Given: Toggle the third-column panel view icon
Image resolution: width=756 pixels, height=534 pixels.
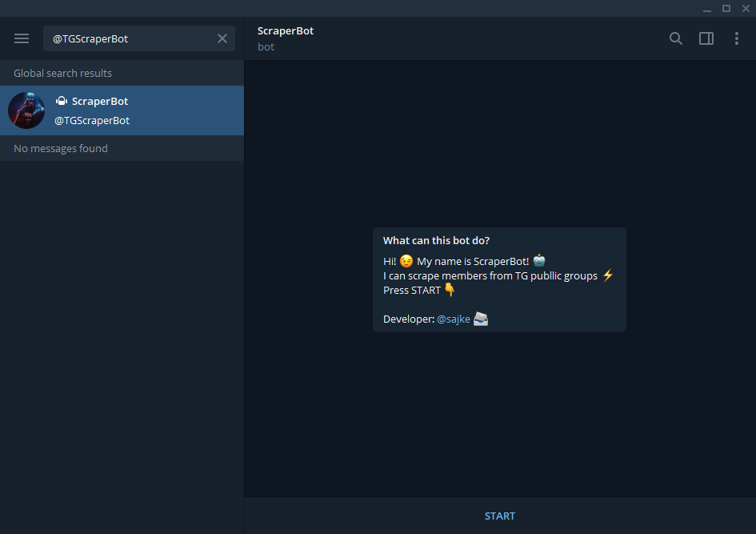Looking at the screenshot, I should (706, 38).
